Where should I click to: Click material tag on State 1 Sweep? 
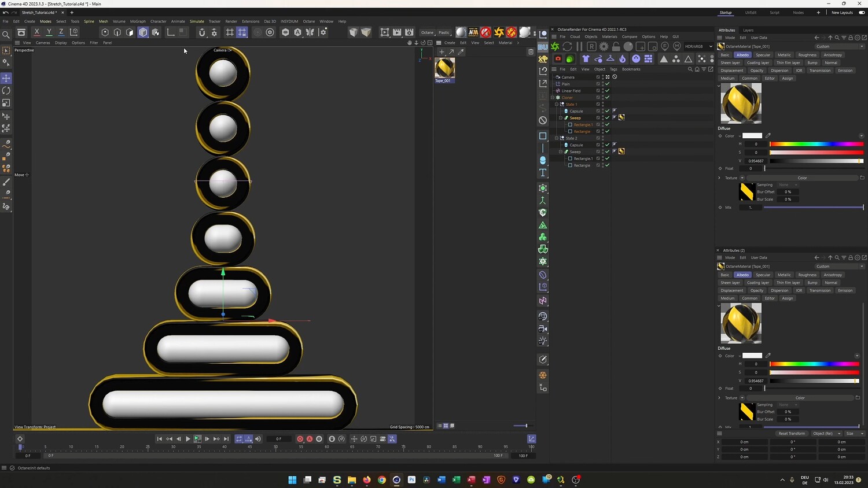tap(621, 117)
